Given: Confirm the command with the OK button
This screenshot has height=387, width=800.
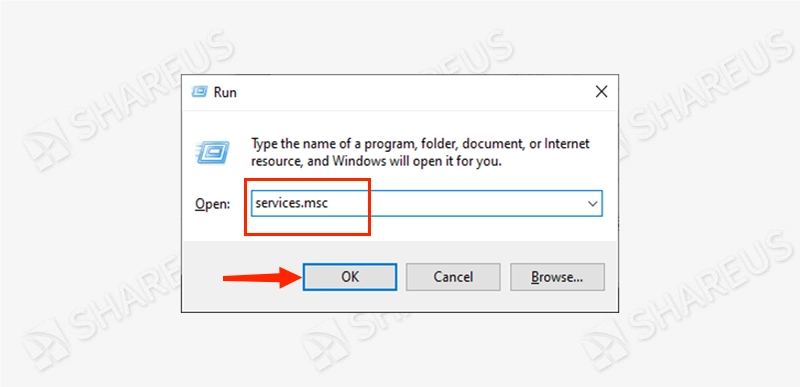Looking at the screenshot, I should tap(350, 277).
